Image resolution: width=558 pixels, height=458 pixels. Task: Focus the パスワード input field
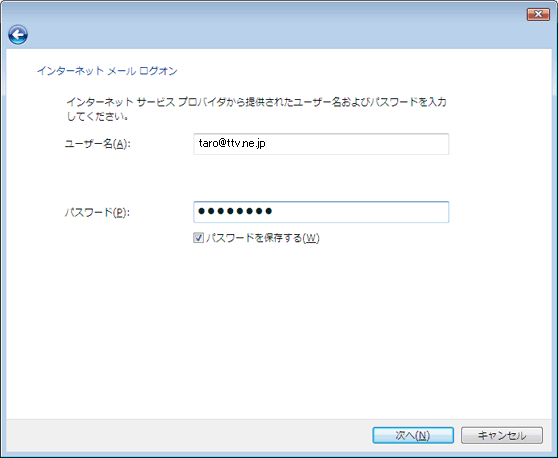coord(321,212)
